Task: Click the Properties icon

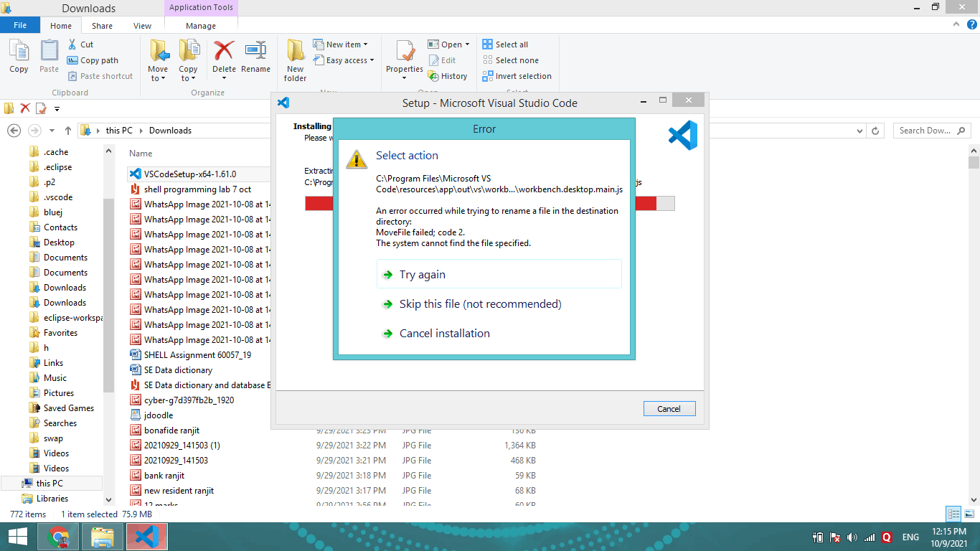Action: coord(405,52)
